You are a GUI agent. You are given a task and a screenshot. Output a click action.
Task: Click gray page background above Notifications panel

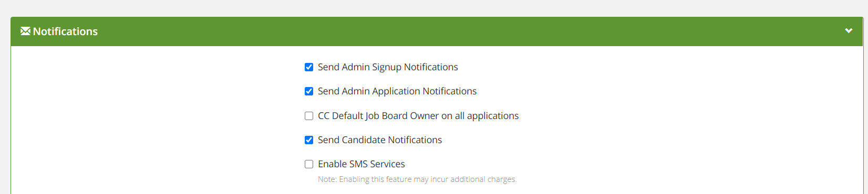click(x=434, y=8)
